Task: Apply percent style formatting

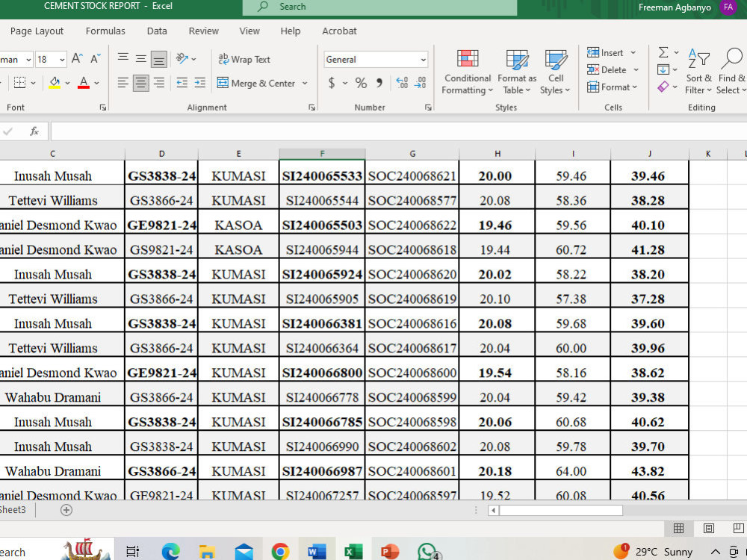Action: pos(361,83)
